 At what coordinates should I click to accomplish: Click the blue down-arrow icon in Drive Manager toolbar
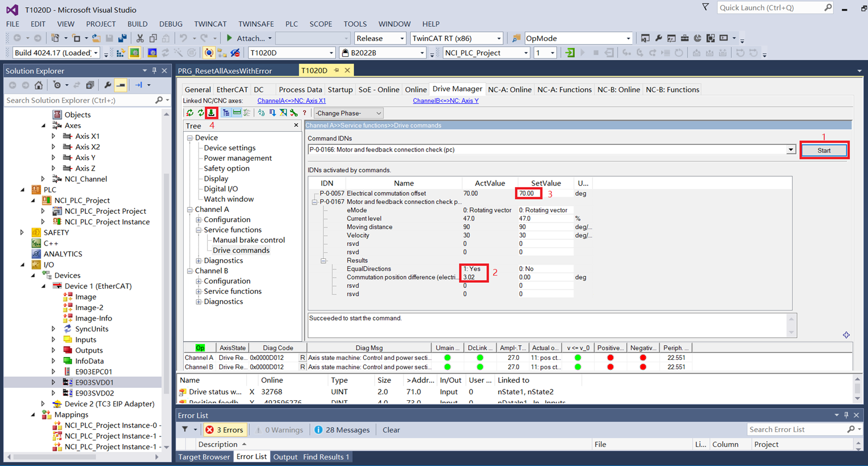272,113
